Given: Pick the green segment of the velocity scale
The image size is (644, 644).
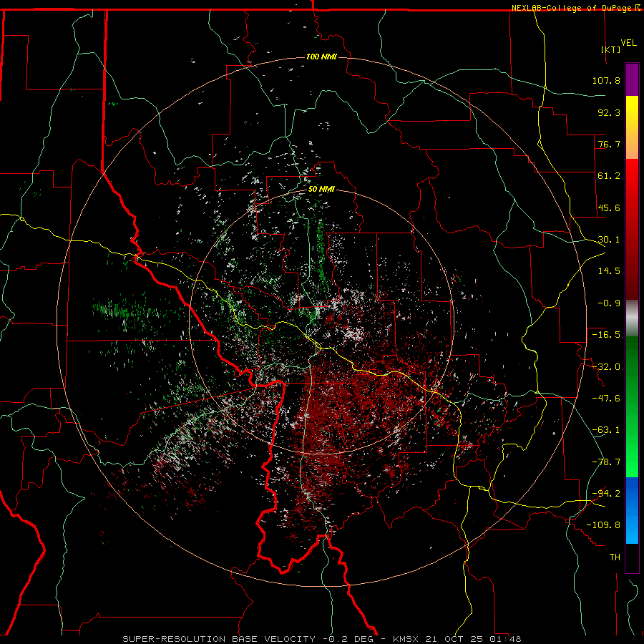Looking at the screenshot, I should point(632,406).
